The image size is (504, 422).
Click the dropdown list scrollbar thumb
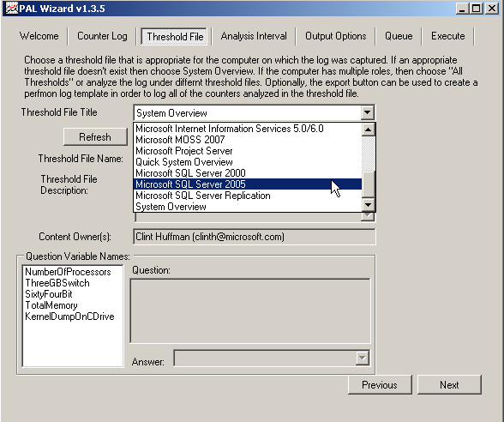pyautogui.click(x=368, y=184)
